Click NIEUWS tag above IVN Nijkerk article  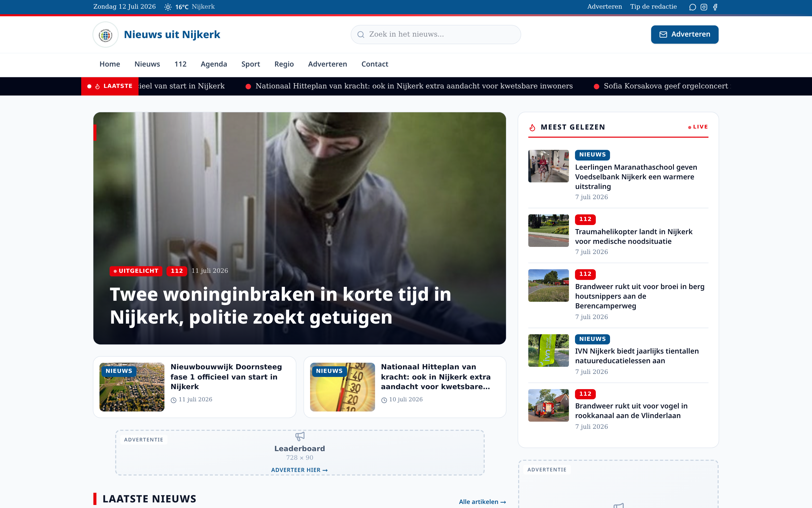592,339
